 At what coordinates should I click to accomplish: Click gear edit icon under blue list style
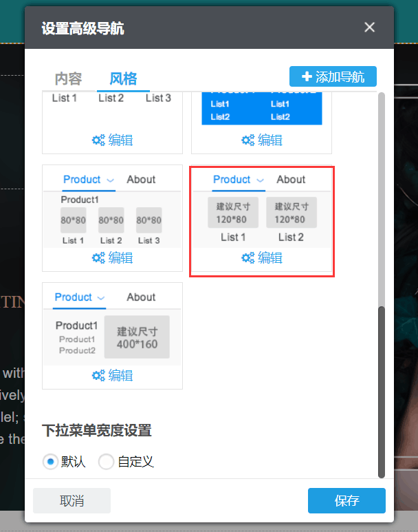pos(248,140)
